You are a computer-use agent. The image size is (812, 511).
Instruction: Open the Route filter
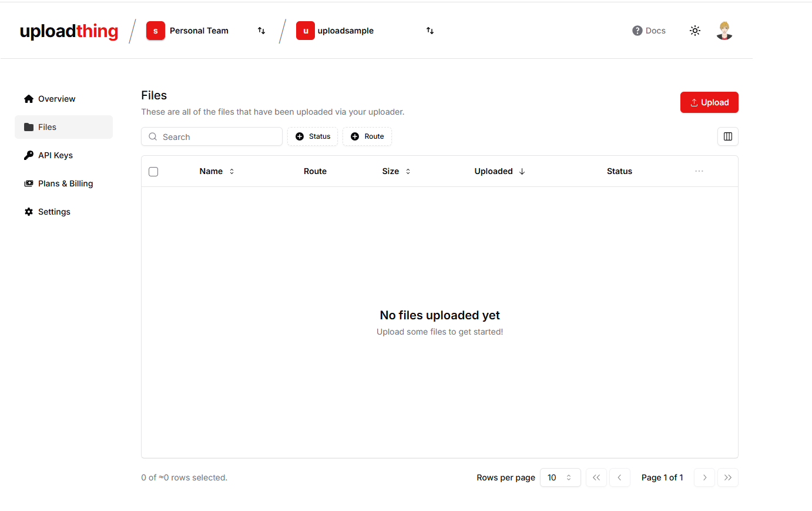click(367, 136)
